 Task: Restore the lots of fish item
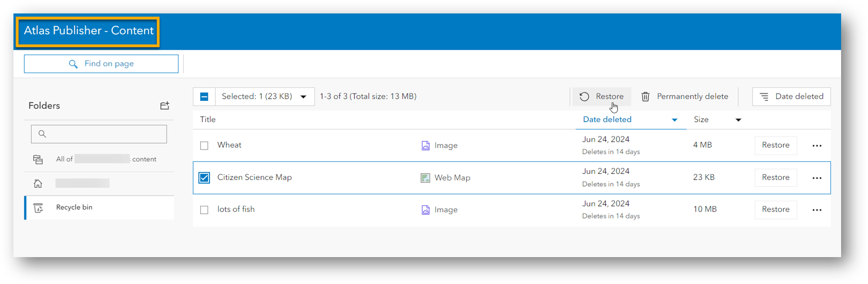pos(775,210)
